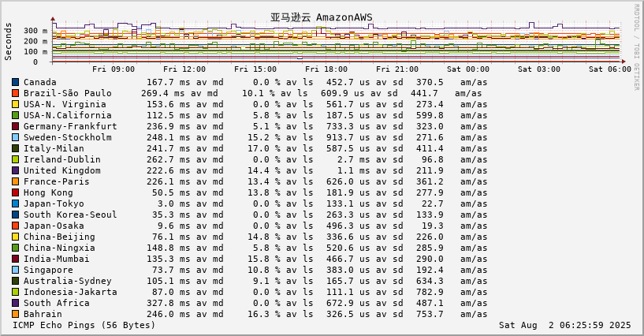Select the USA-N. Virginia yellow legend swatch
644x336 pixels.
(x=15, y=104)
